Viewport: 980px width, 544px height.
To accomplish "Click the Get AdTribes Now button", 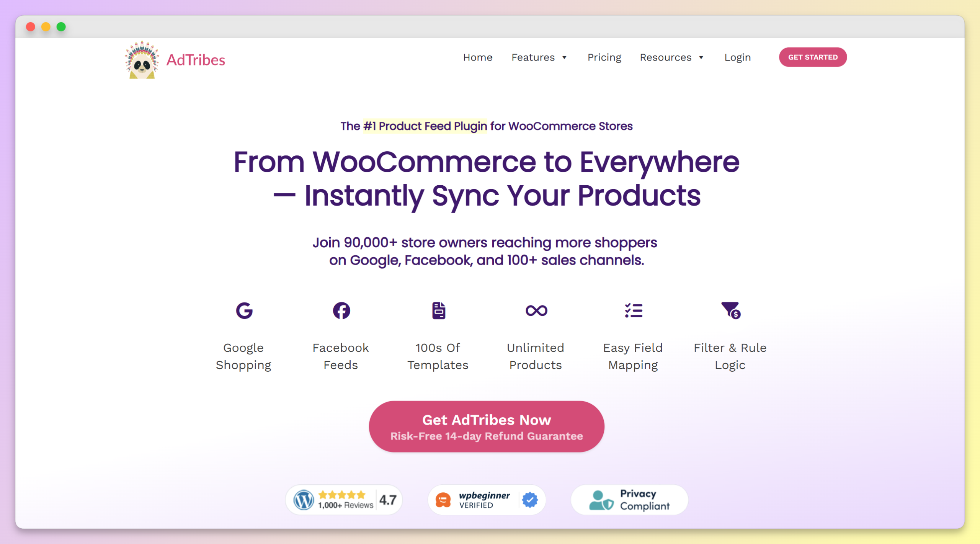I will (x=486, y=426).
